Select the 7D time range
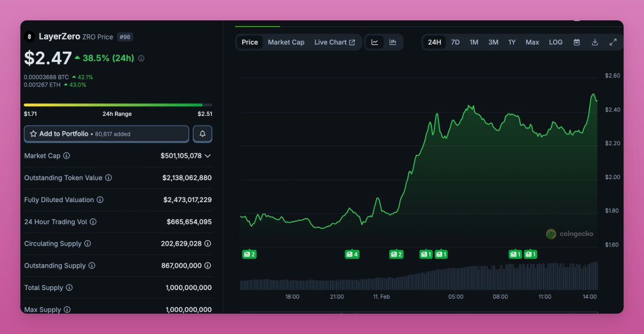 pyautogui.click(x=455, y=42)
